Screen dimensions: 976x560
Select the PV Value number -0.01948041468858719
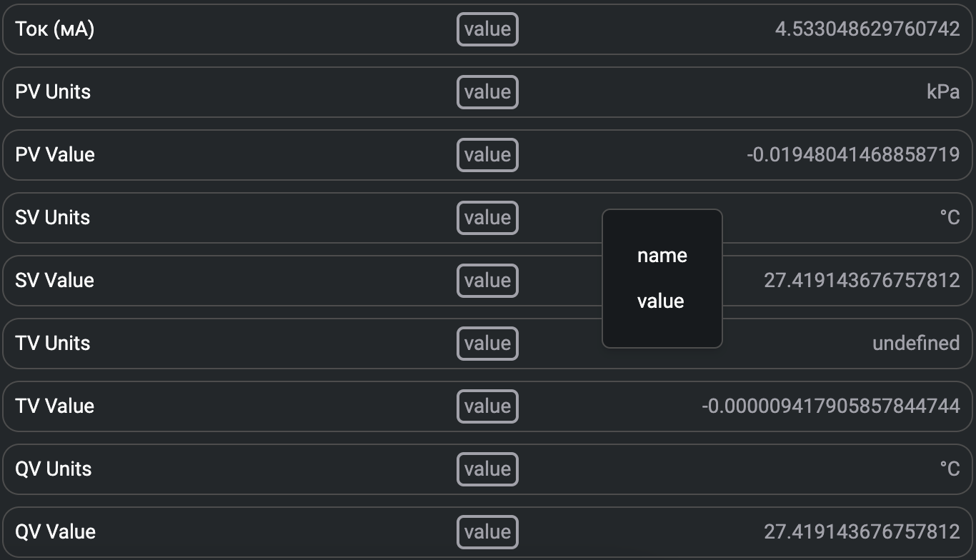coord(853,155)
